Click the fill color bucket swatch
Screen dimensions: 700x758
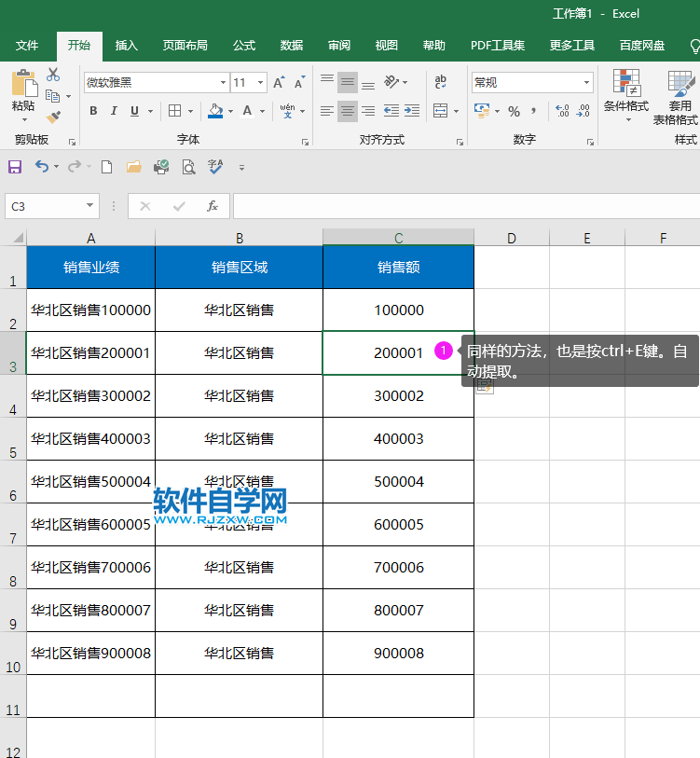pyautogui.click(x=215, y=111)
